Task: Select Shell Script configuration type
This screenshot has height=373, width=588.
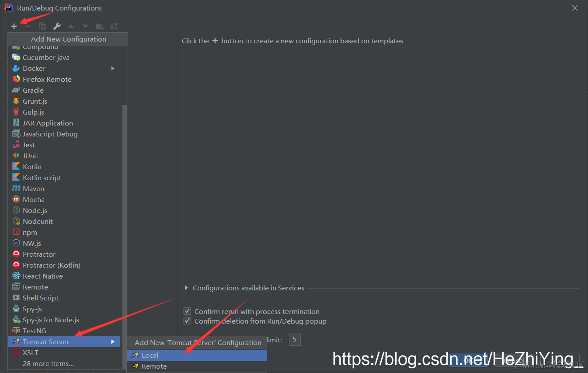Action: (64, 298)
